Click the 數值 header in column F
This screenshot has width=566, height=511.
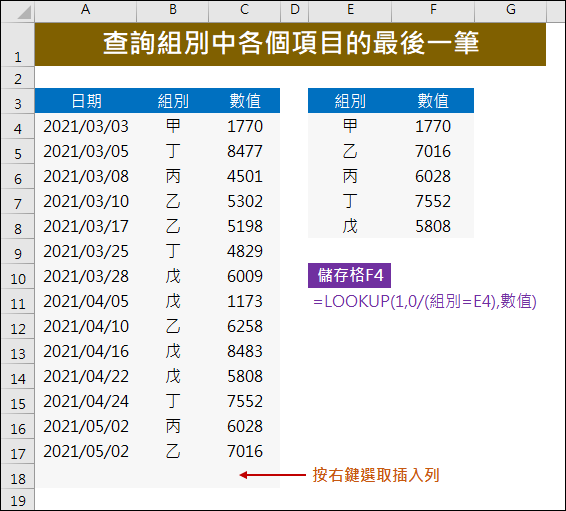433,101
